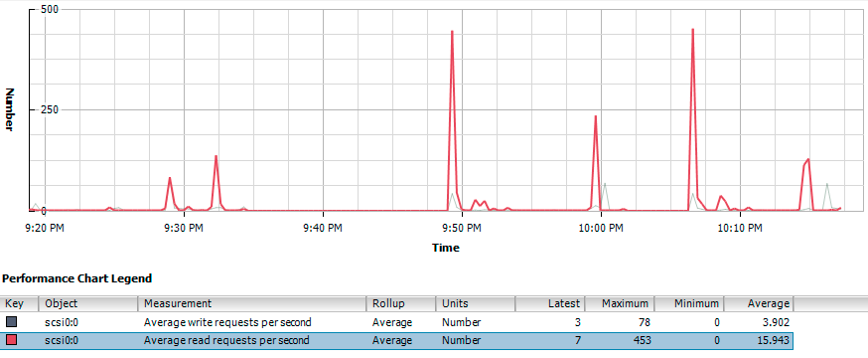The height and width of the screenshot is (358, 868).
Task: Click the 9:30 PM time axis label
Action: 185,228
